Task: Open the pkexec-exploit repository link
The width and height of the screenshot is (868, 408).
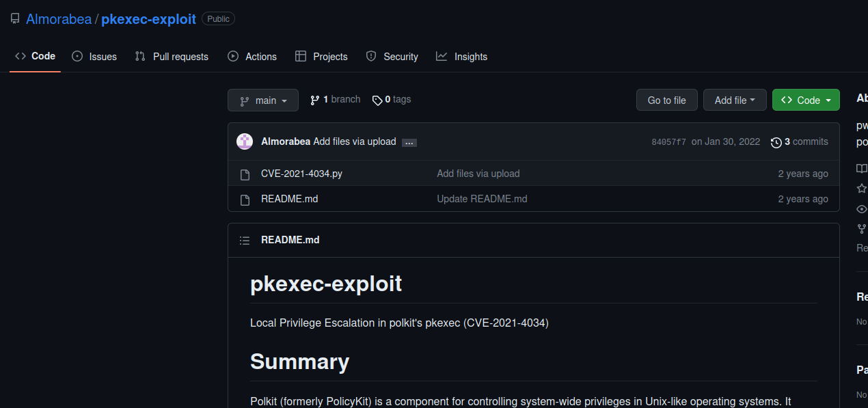Action: point(149,19)
